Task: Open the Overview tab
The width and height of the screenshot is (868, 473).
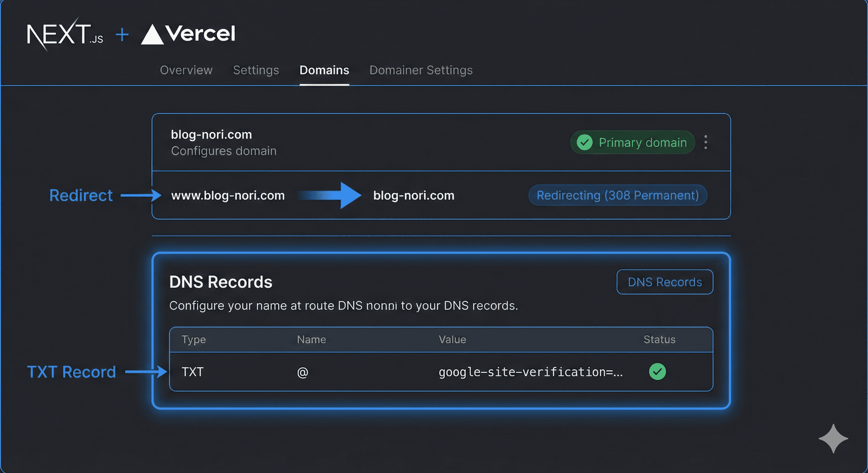Action: (x=186, y=70)
